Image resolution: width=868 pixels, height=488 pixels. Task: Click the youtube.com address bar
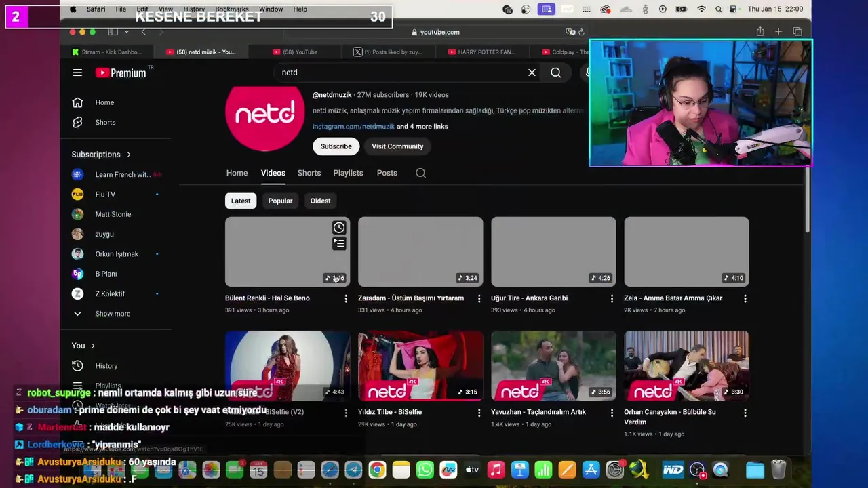[x=435, y=32]
